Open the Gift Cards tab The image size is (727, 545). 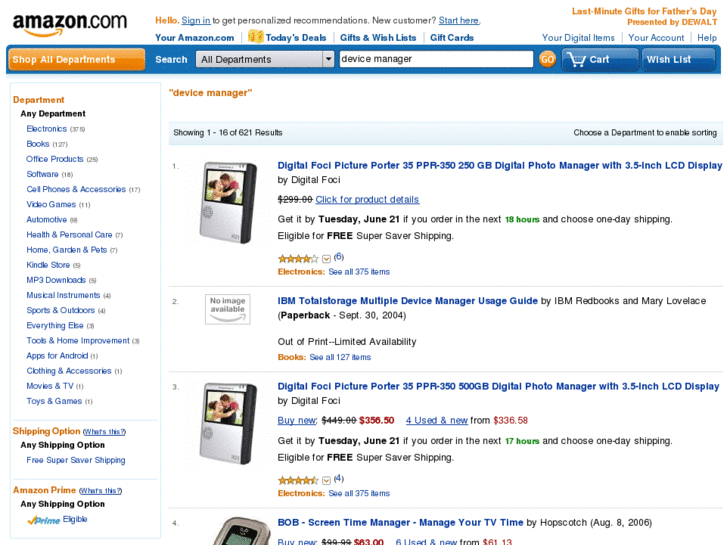coord(452,38)
